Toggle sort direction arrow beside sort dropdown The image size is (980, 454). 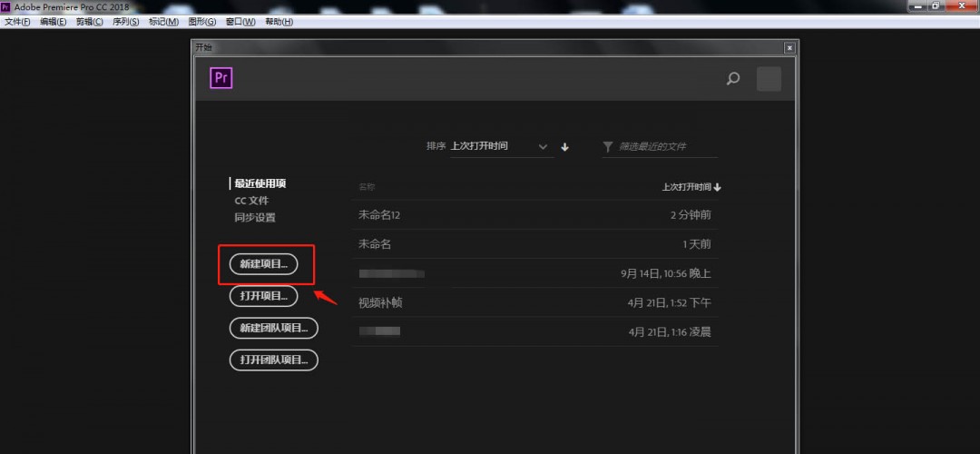(565, 147)
